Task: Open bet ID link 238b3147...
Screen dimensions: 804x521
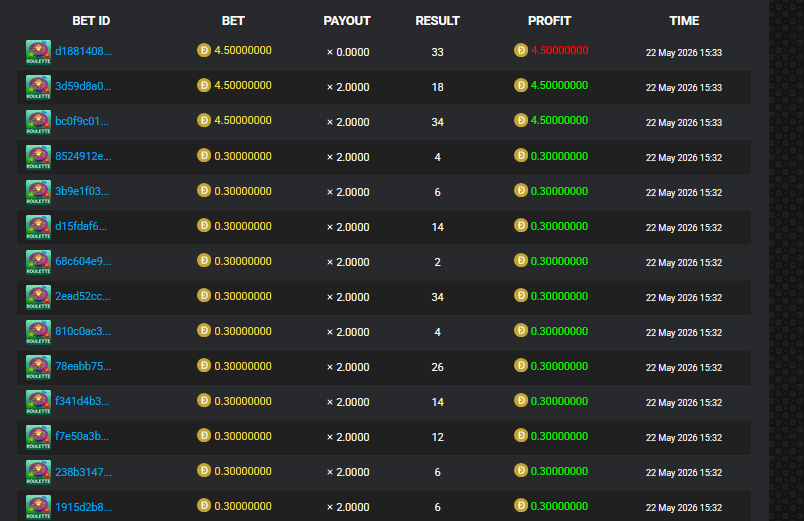Action: pos(83,471)
